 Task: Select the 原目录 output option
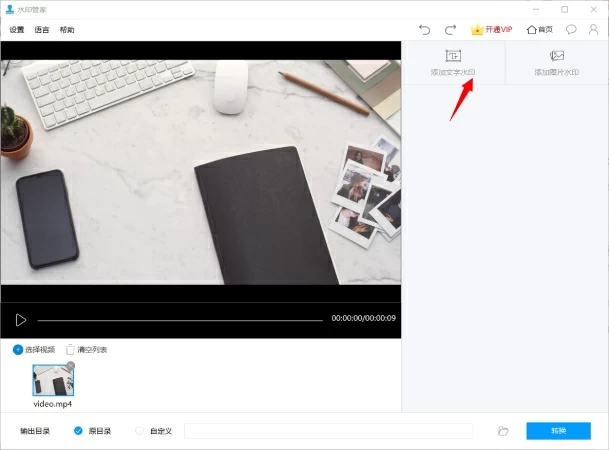(x=78, y=431)
